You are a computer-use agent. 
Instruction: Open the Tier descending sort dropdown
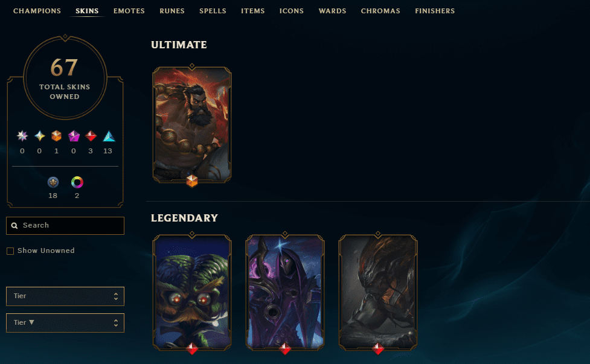[65, 323]
